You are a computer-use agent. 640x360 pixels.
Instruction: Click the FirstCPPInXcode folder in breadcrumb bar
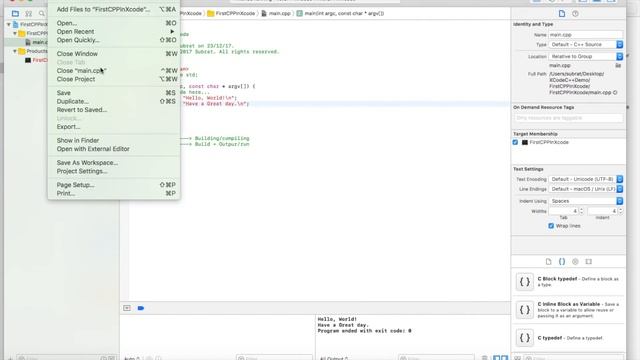pos(231,13)
